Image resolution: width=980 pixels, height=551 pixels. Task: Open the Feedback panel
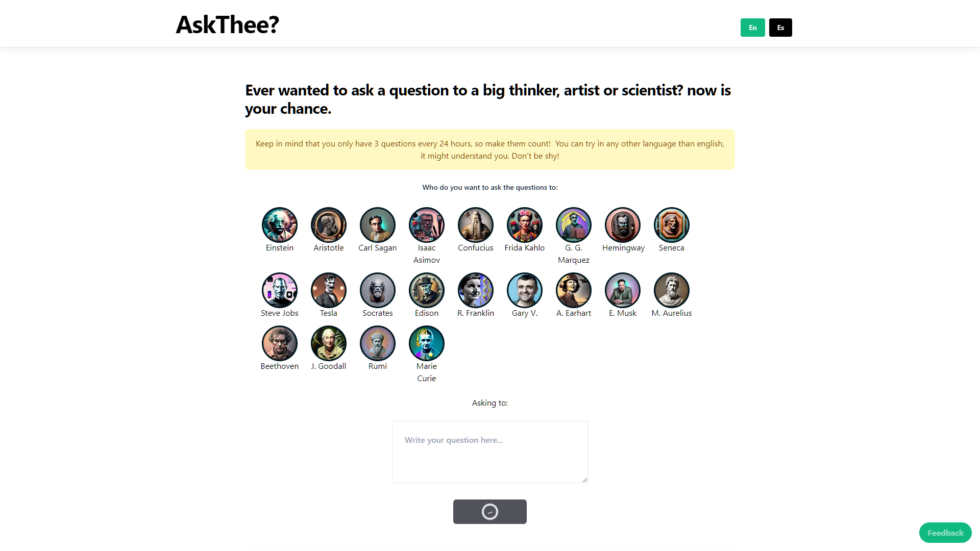click(945, 532)
